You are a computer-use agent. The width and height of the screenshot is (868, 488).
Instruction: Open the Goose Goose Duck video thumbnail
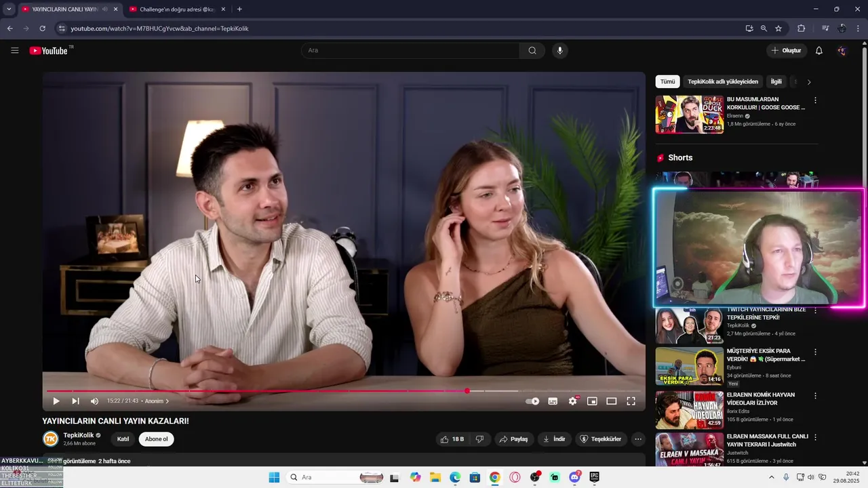coord(689,115)
